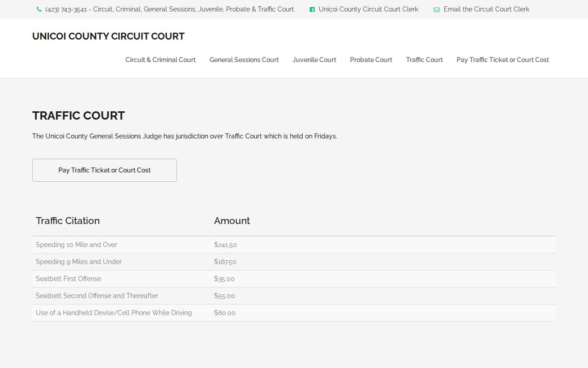Select Juvenile Court in navigation

click(314, 60)
